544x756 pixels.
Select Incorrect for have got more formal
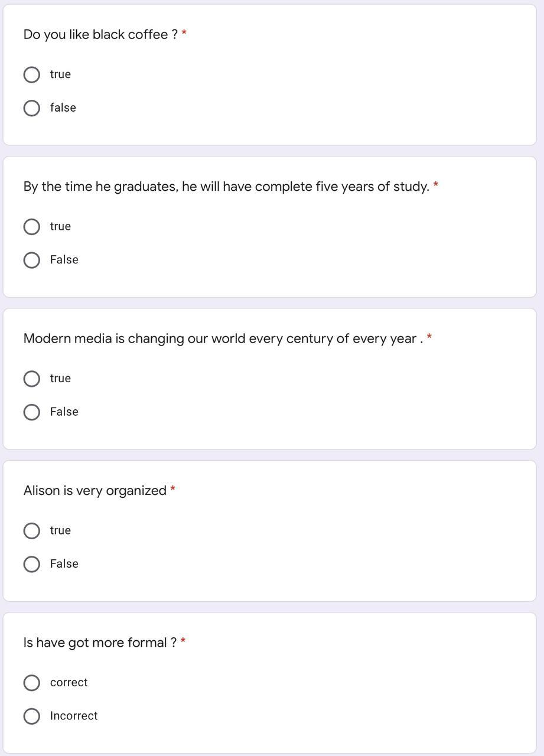[x=32, y=716]
